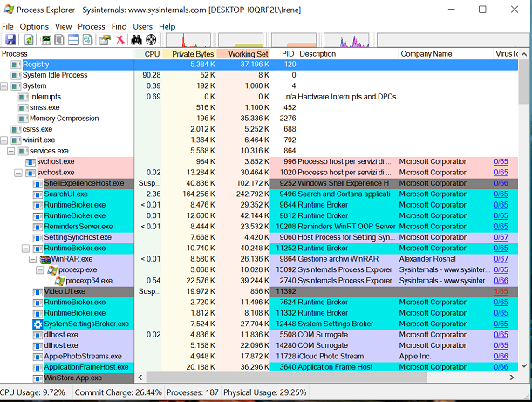Collapse the procexp.exe tree node
The height and width of the screenshot is (402, 532).
[x=40, y=270]
